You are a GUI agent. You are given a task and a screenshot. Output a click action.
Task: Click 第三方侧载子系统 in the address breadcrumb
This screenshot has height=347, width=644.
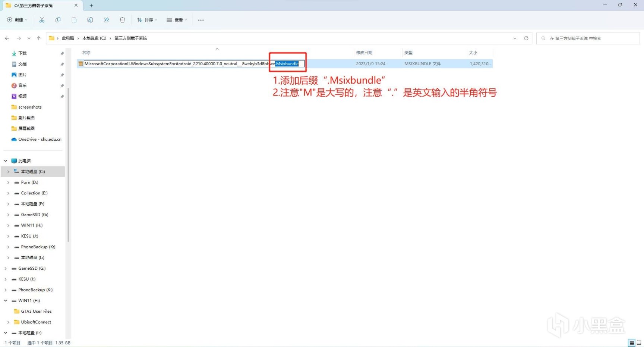coord(131,38)
